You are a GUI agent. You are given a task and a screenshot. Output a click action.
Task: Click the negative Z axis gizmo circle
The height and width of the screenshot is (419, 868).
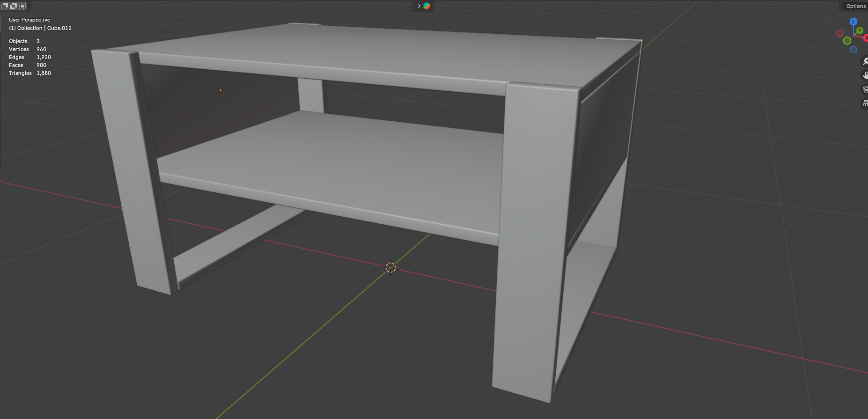click(x=853, y=49)
